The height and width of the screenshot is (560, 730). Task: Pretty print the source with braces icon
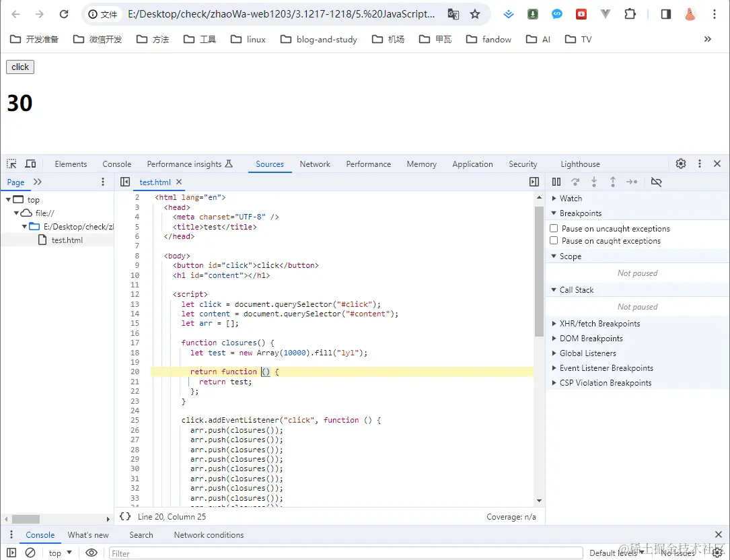(x=124, y=516)
